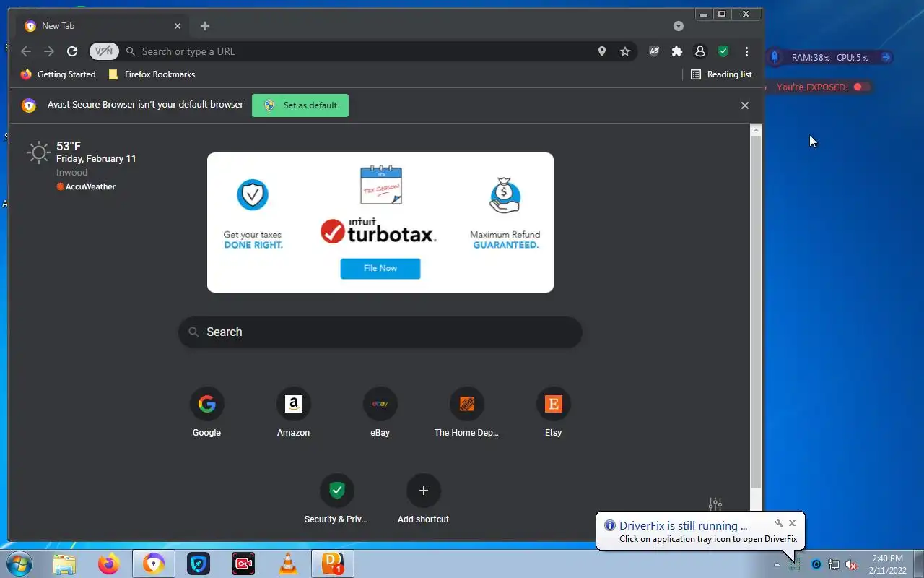Open the DriverFix taskbar icon
924x578 pixels.
click(x=333, y=564)
